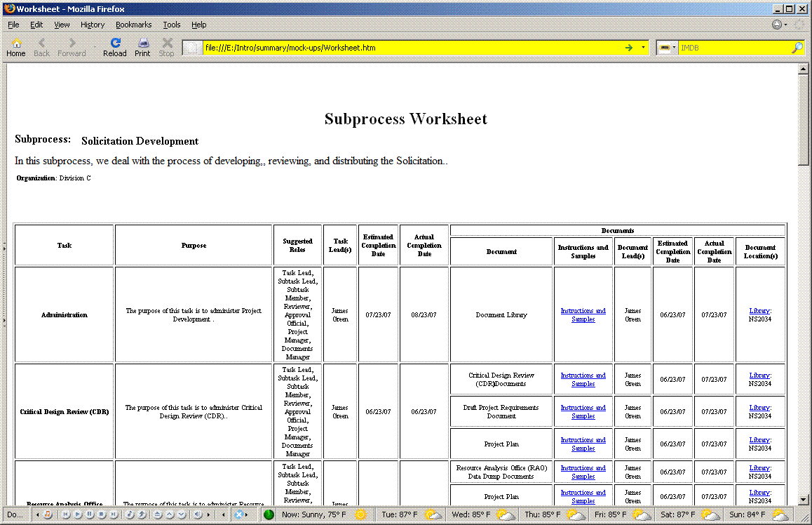Viewport: 812px width, 525px height.
Task: Click the Back navigation arrow
Action: click(x=41, y=47)
